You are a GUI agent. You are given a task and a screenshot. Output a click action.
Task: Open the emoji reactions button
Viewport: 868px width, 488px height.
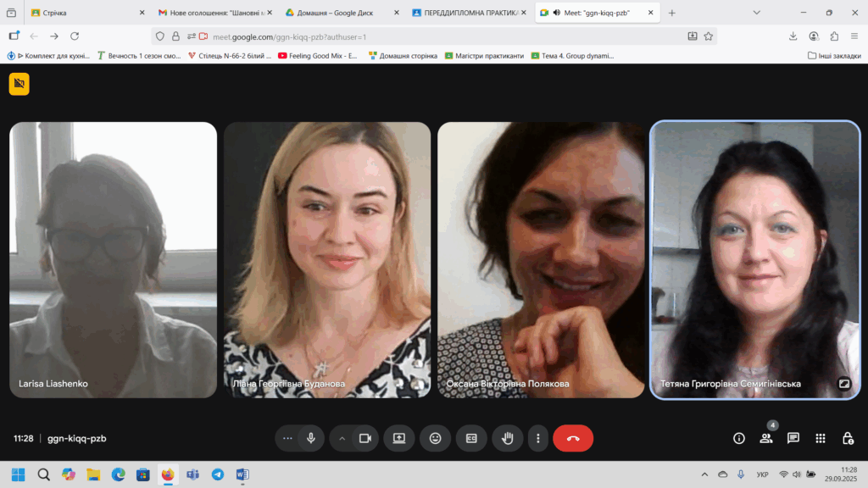coord(436,438)
